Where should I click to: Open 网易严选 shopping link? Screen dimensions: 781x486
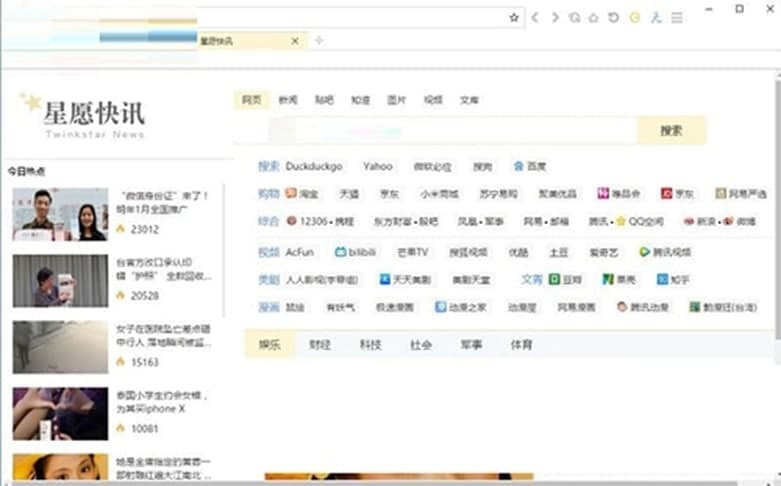[x=741, y=193]
